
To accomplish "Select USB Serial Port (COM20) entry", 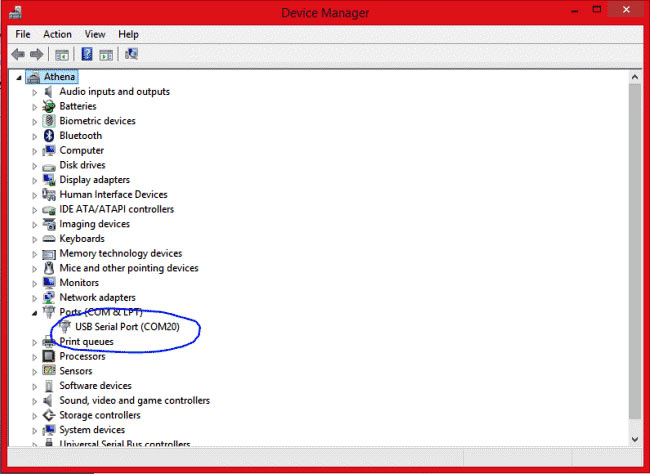I will (124, 327).
